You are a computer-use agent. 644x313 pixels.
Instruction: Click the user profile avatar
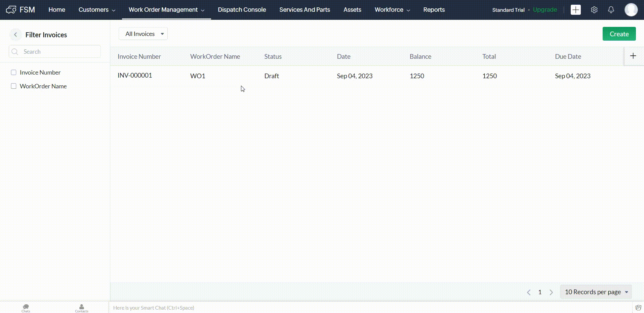[x=631, y=10]
